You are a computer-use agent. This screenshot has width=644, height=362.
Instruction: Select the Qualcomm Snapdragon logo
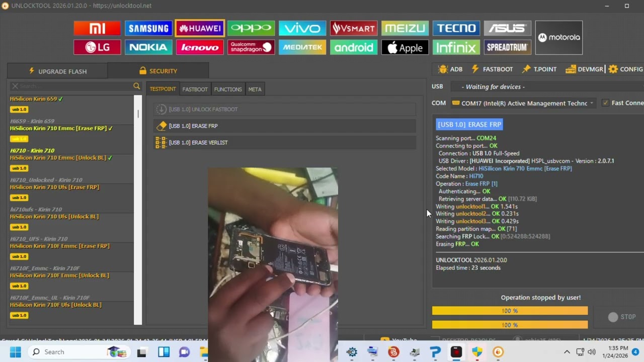(251, 47)
